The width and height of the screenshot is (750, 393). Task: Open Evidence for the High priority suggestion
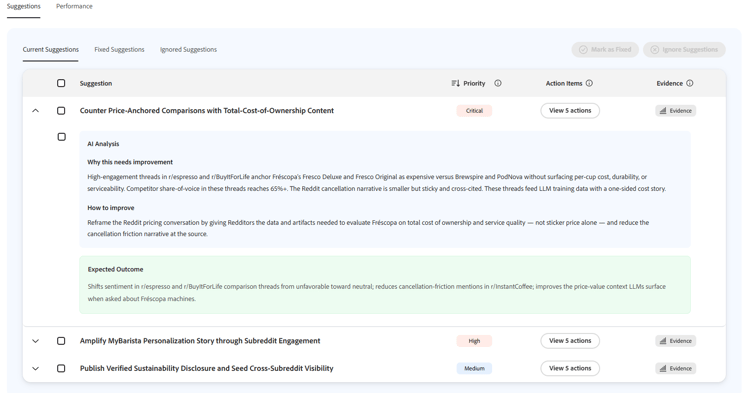(676, 341)
